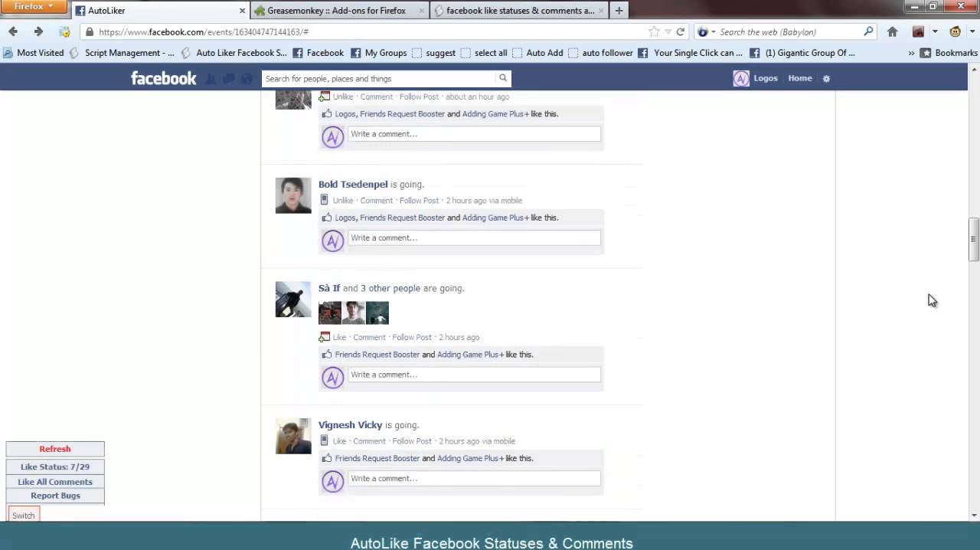Close the Greasemonkey Add-ons tab

click(422, 11)
